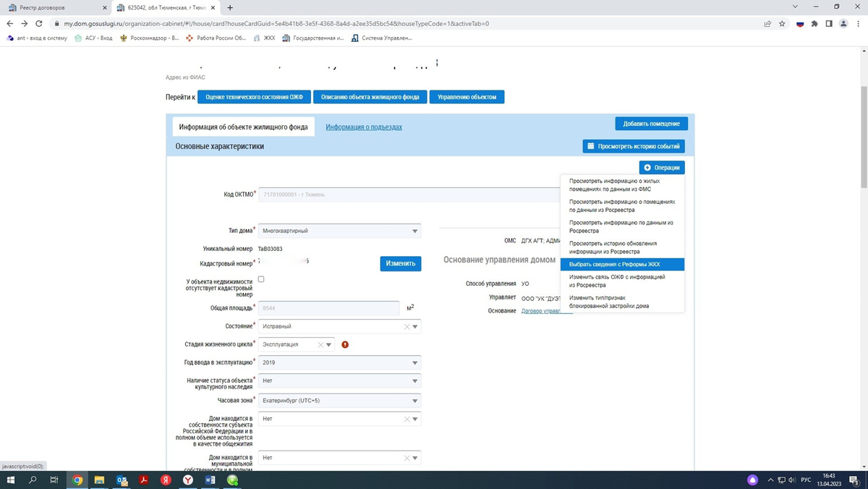868x489 pixels.
Task: Expand the Стадия жизненного цикла dropdown arrow
Action: [x=329, y=344]
